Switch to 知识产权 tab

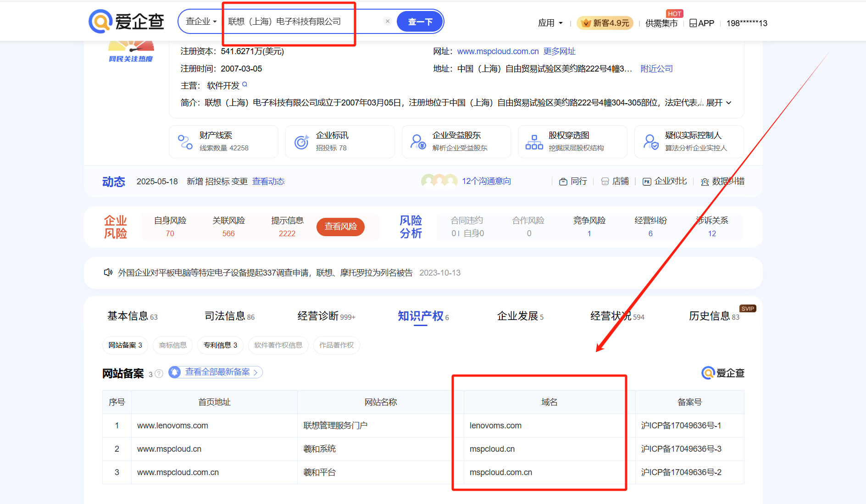423,316
